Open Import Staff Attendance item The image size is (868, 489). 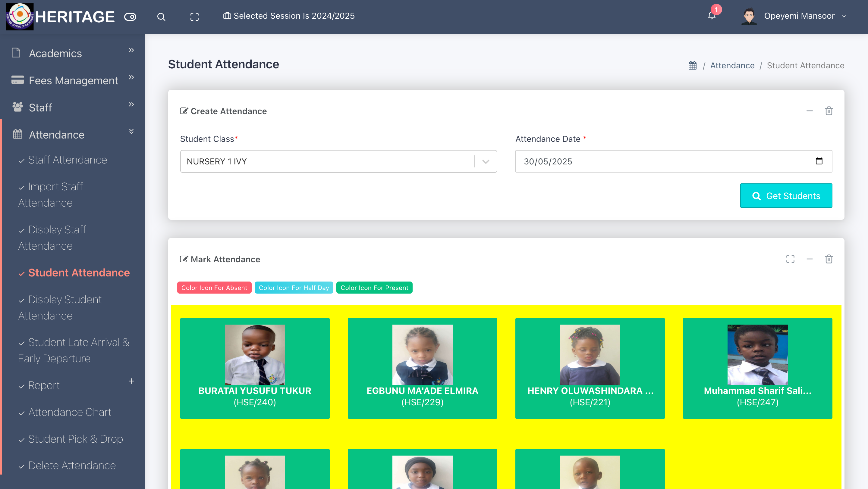pos(51,195)
